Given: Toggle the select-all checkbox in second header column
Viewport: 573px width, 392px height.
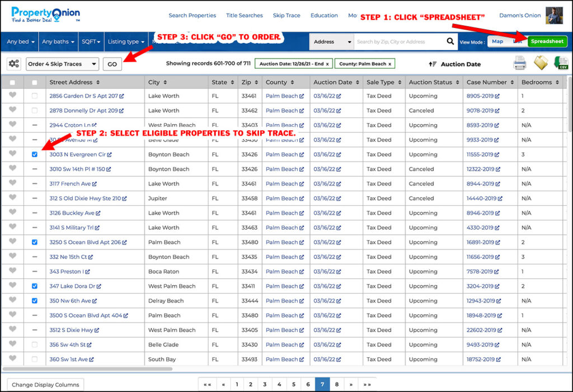Looking at the screenshot, I should pyautogui.click(x=34, y=83).
